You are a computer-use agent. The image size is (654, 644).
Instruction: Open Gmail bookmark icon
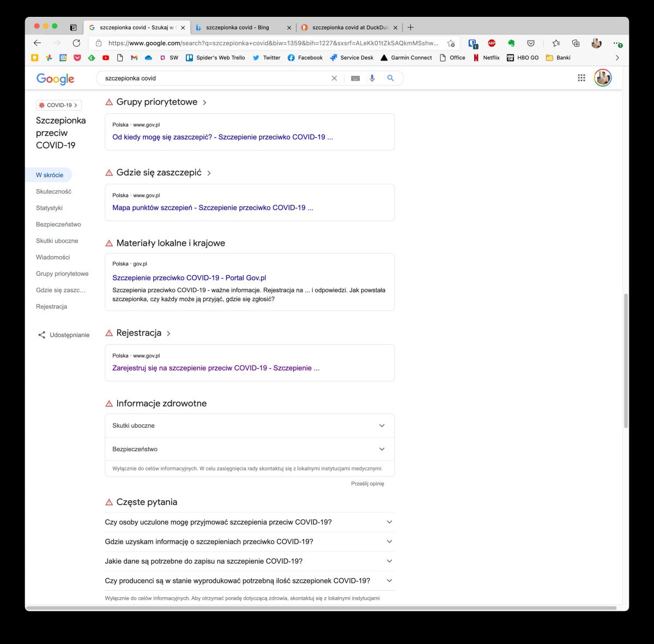coord(134,58)
